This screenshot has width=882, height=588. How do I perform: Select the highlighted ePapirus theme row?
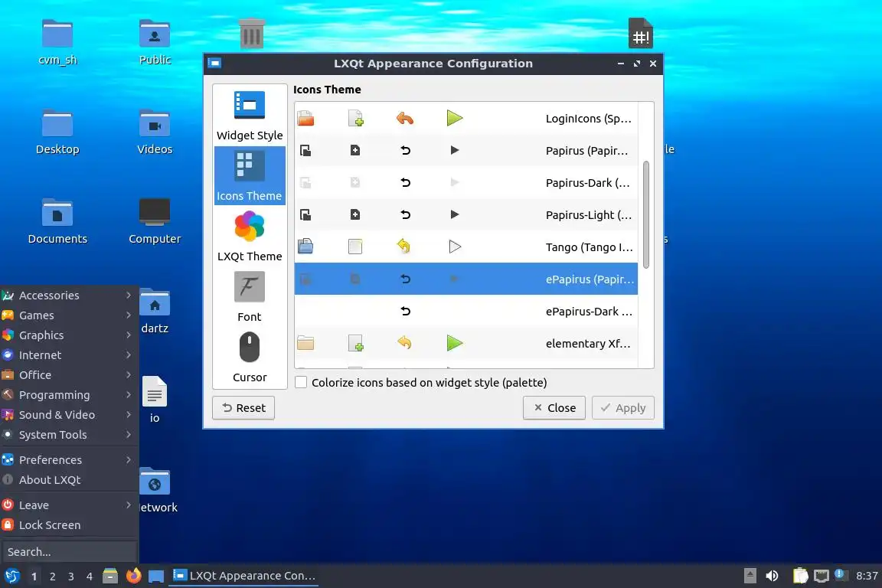(465, 279)
